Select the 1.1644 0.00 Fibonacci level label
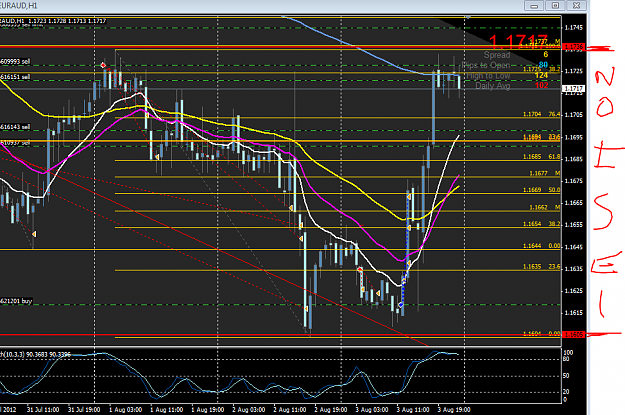The width and height of the screenshot is (625, 415). click(541, 246)
